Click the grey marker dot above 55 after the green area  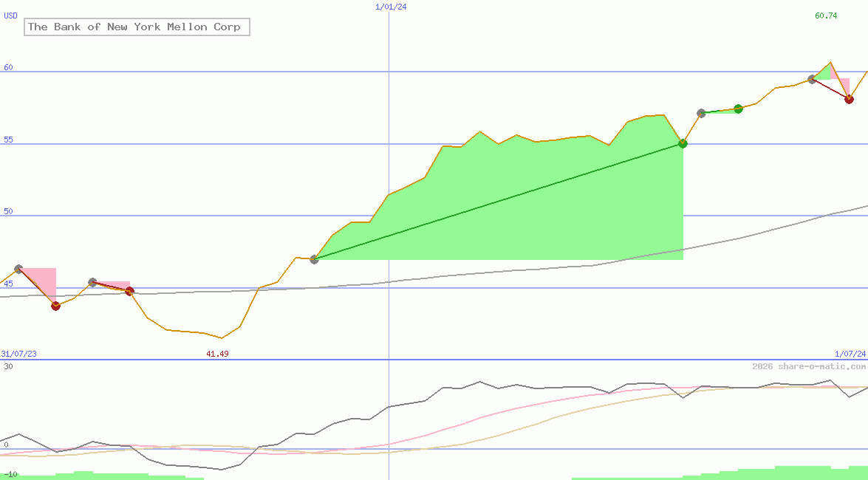[701, 113]
